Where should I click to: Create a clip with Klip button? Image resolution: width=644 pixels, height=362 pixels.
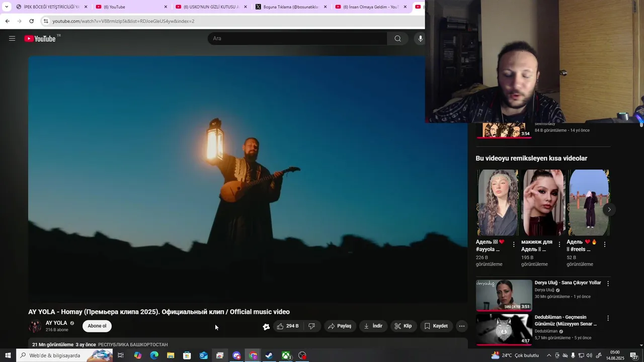click(x=404, y=326)
